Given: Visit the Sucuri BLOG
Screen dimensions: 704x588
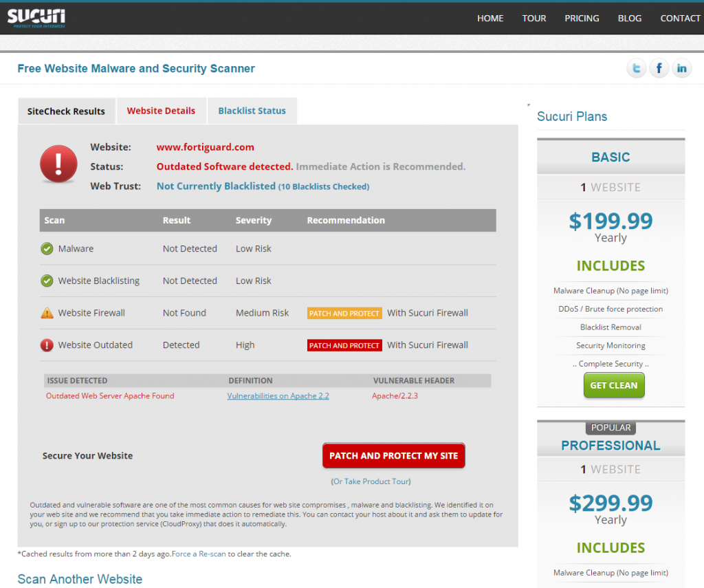Looking at the screenshot, I should point(630,19).
